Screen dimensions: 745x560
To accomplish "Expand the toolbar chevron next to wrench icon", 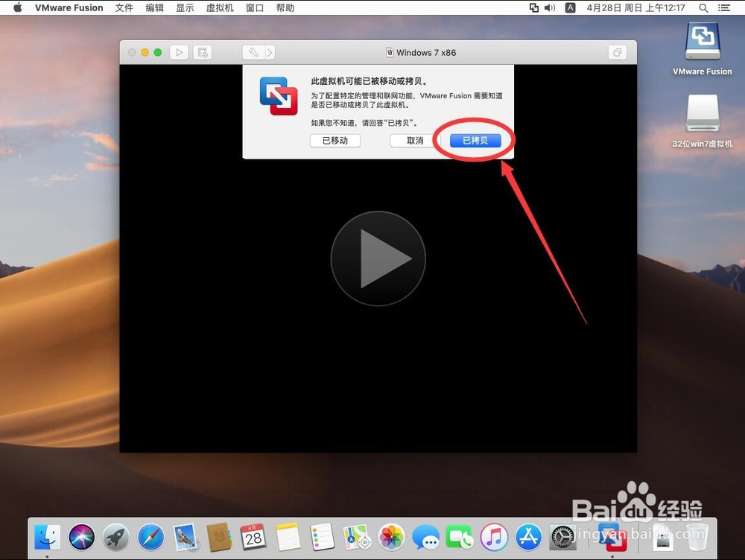I will point(270,52).
